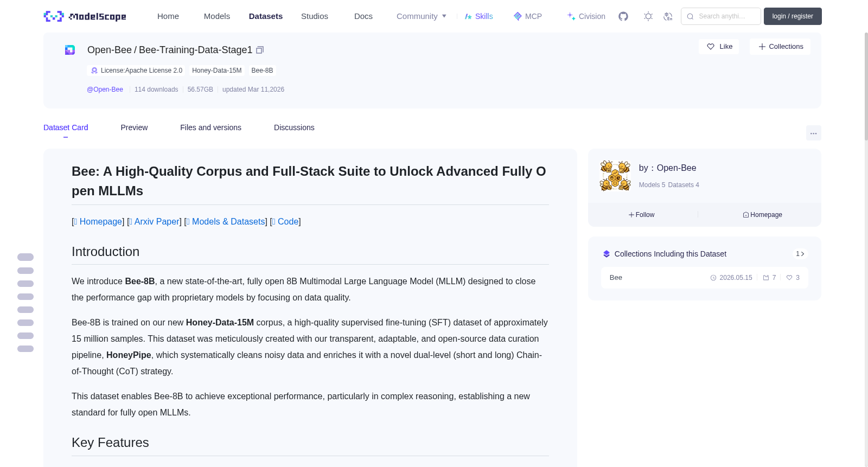This screenshot has width=868, height=467.
Task: Click the 'updated Mar 11,2026' text
Action: click(x=253, y=89)
